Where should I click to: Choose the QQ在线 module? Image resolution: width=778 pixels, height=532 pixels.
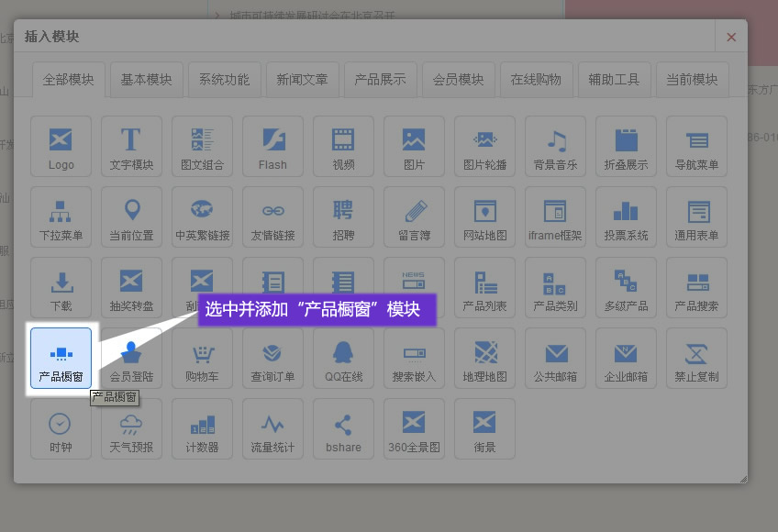click(343, 358)
